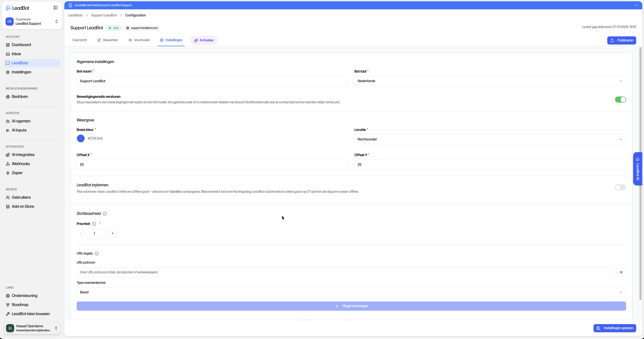The image size is (644, 339).
Task: Click the page vertical scrollbar
Action: tap(640, 173)
